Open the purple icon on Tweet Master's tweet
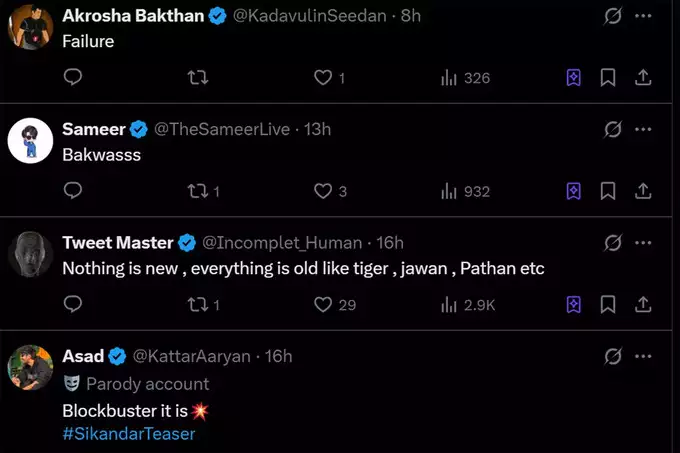 point(573,304)
